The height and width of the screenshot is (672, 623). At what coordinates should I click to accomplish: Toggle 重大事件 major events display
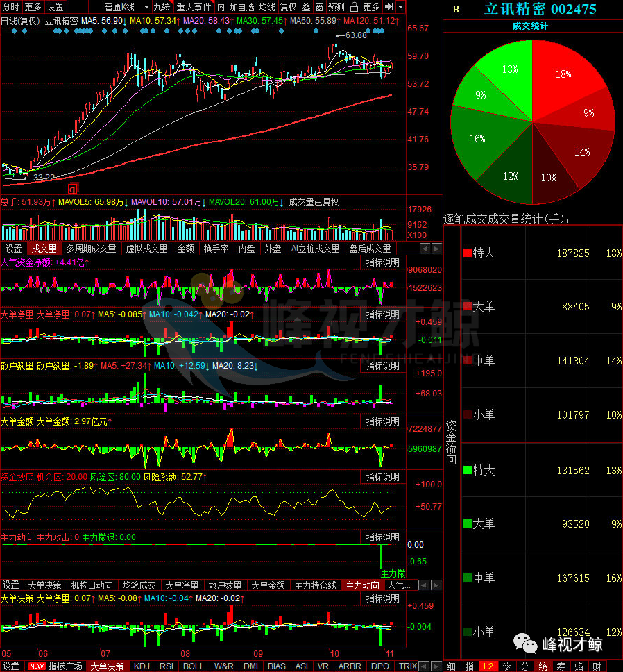pyautogui.click(x=194, y=7)
